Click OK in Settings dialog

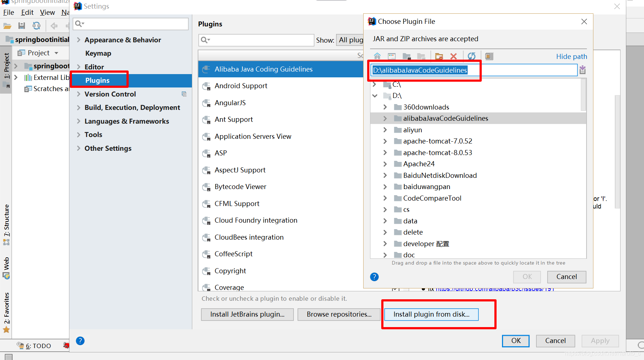point(516,341)
